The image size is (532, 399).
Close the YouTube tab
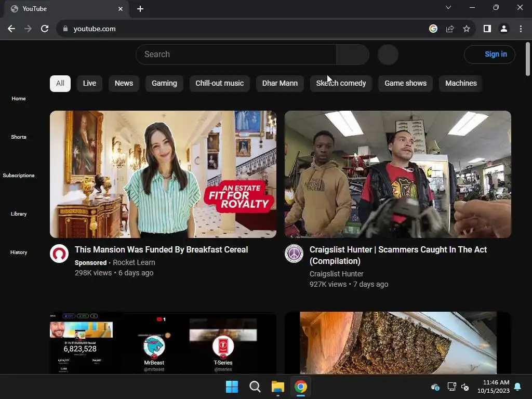121,9
